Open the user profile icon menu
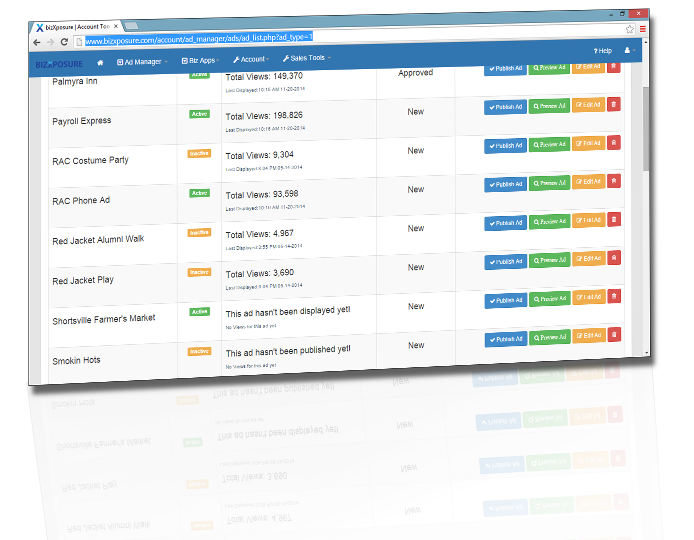This screenshot has height=540, width=694. pyautogui.click(x=629, y=50)
